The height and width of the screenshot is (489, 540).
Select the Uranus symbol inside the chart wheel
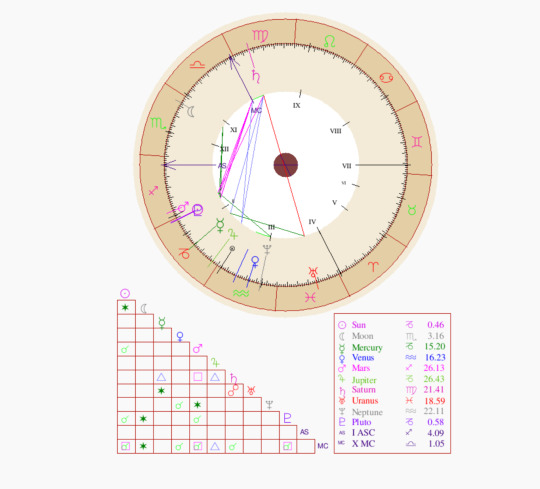click(x=313, y=272)
